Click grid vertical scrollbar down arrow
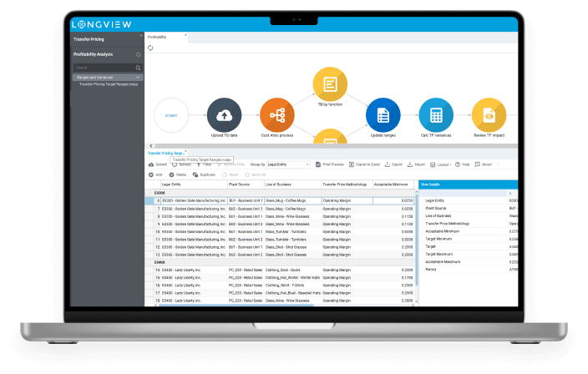Viewport: 588px width, 374px height. (417, 301)
